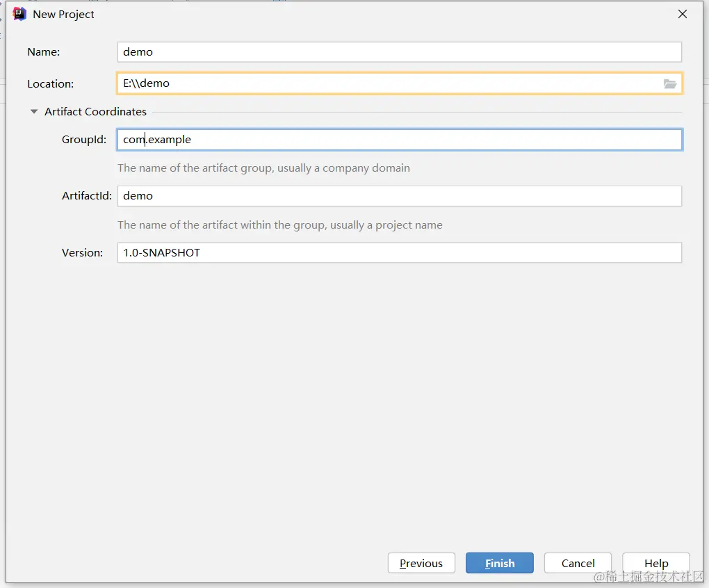Collapse the Artifact Coordinates section

34,111
